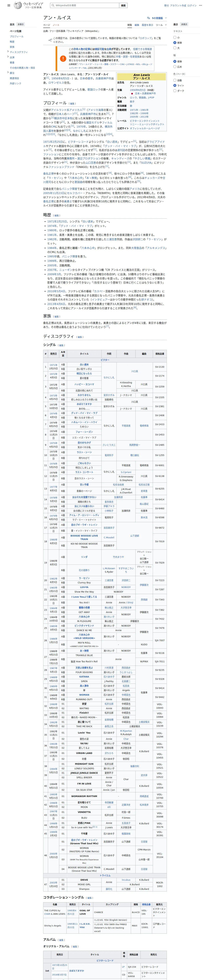Open the ロボコップ link in the hatnote

[x=145, y=38]
